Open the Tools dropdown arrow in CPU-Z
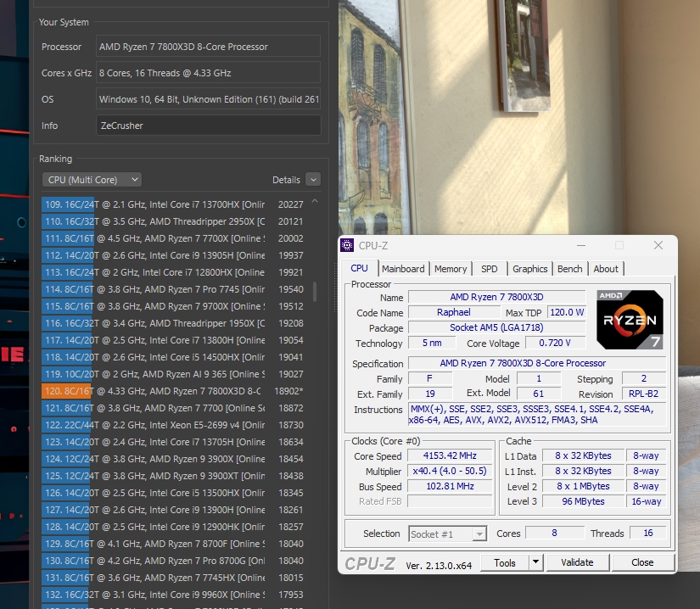Viewport: 700px width, 609px height. coord(535,562)
